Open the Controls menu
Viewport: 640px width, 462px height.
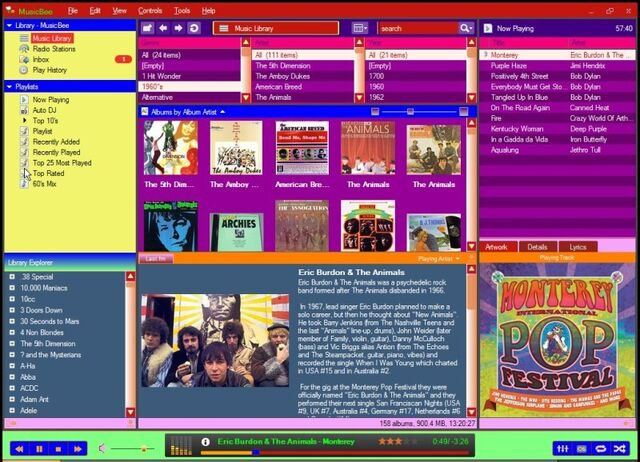coord(150,11)
